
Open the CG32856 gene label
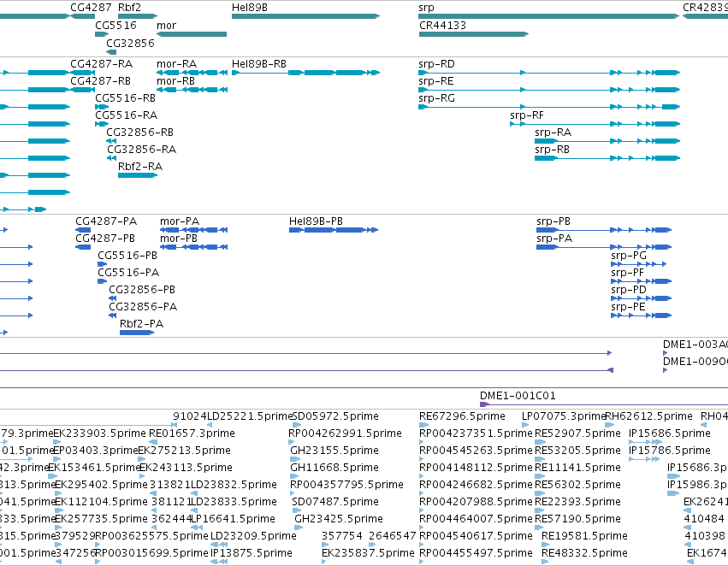pyautogui.click(x=131, y=43)
